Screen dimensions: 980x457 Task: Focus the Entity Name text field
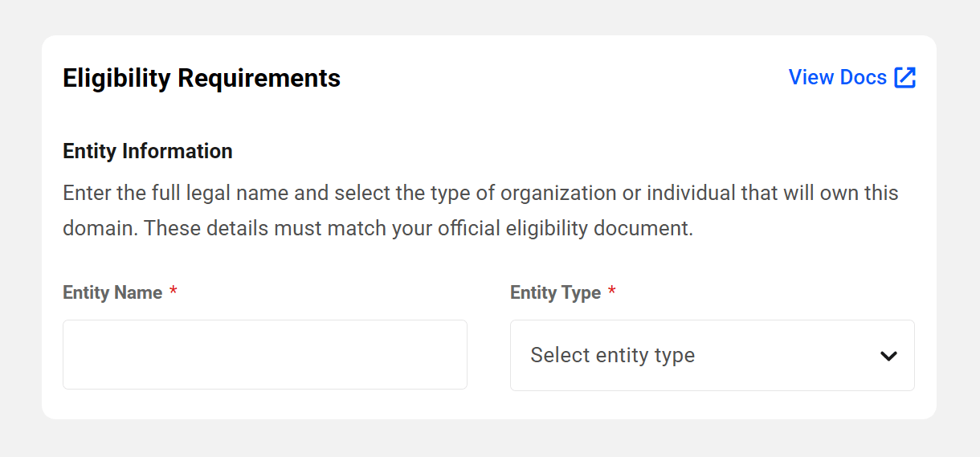click(x=265, y=355)
